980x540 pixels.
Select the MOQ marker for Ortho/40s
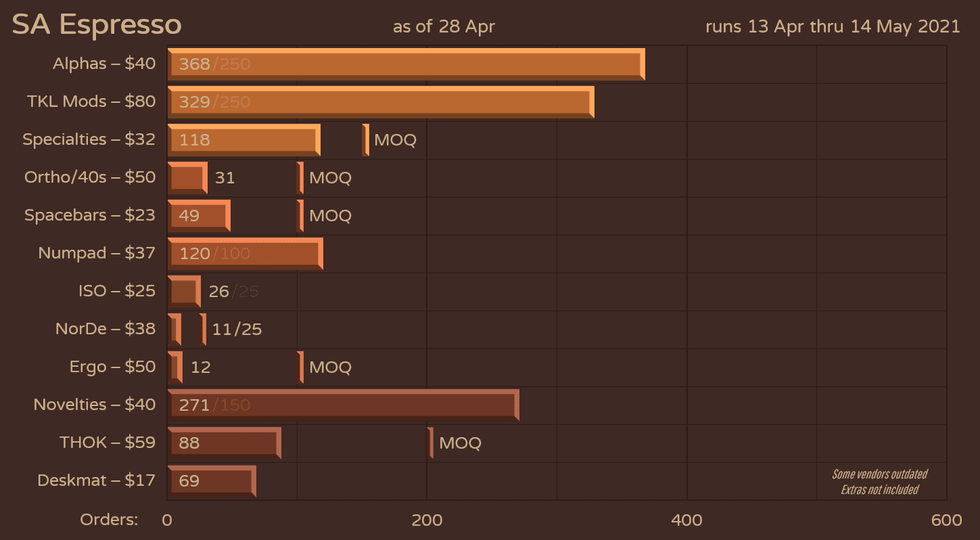click(300, 178)
